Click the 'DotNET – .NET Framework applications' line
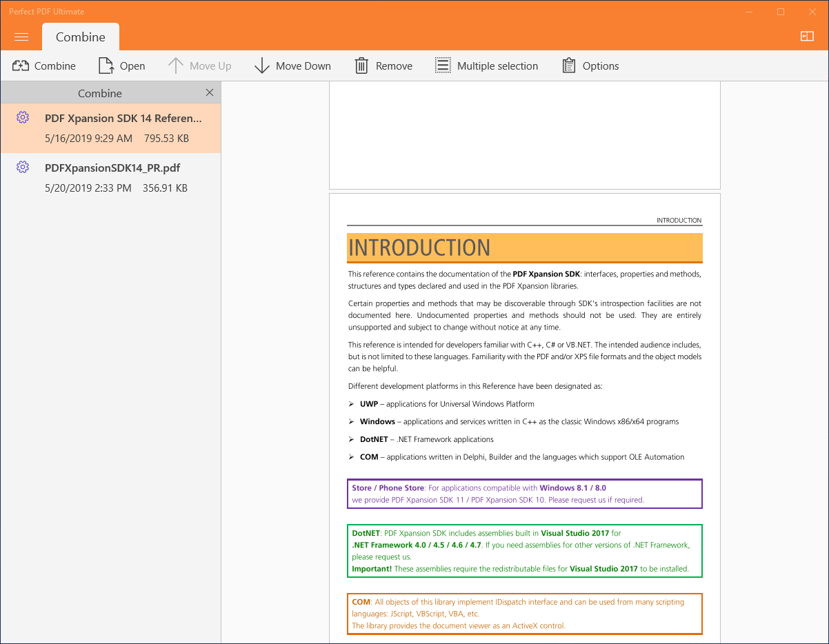Viewport: 829px width, 644px height. [421, 439]
